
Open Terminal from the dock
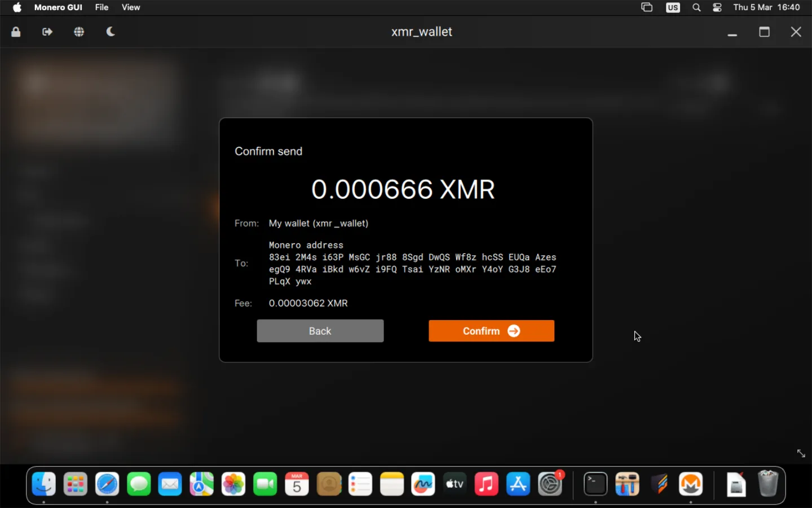[595, 484]
